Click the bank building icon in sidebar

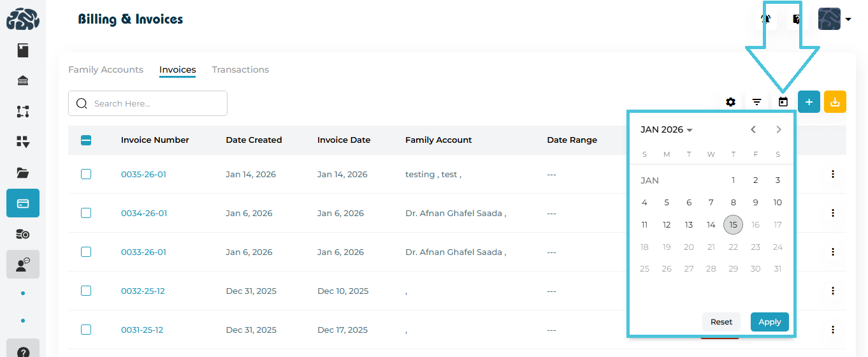point(23,81)
